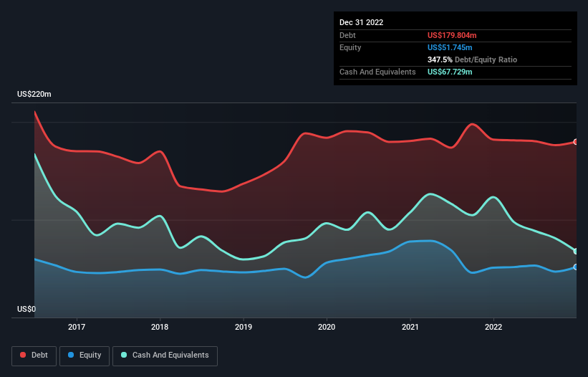
Task: Click the 2017 x-axis label
Action: coord(77,327)
